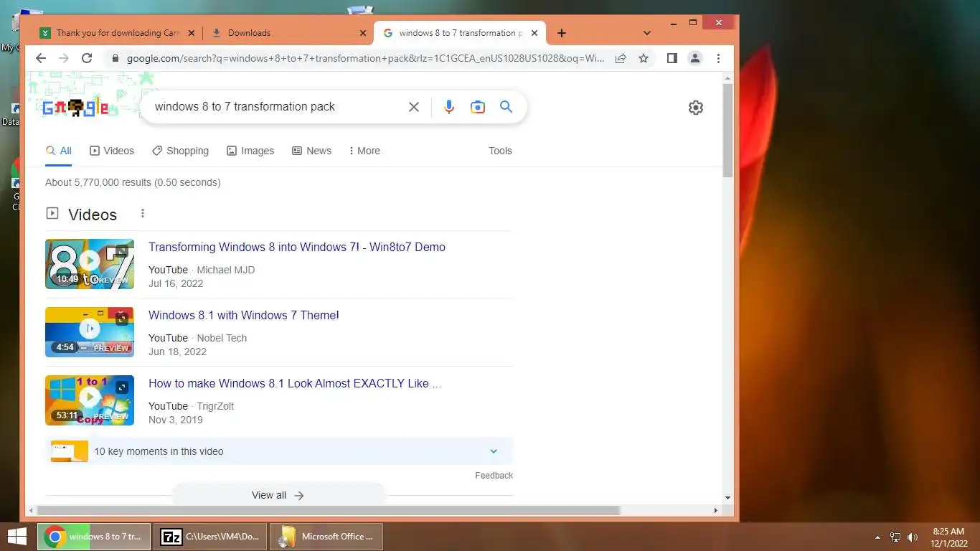Open Google quick settings gear

pyautogui.click(x=695, y=108)
